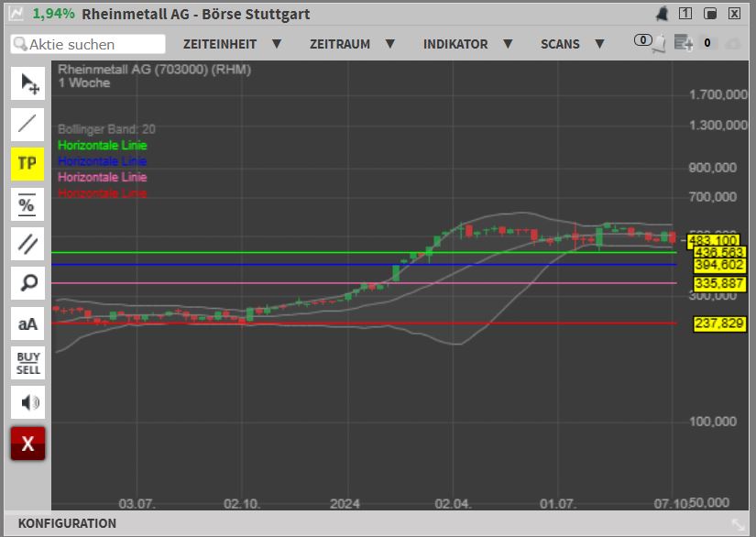The image size is (756, 537).
Task: Click the 02.04. date axis label
Action: tap(453, 504)
